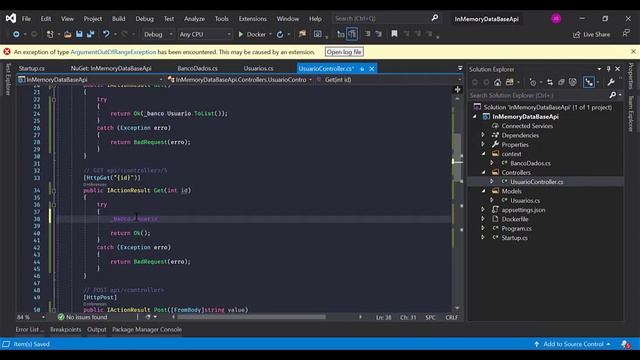Click the Open log file button
This screenshot has height=360, width=640.
click(344, 52)
